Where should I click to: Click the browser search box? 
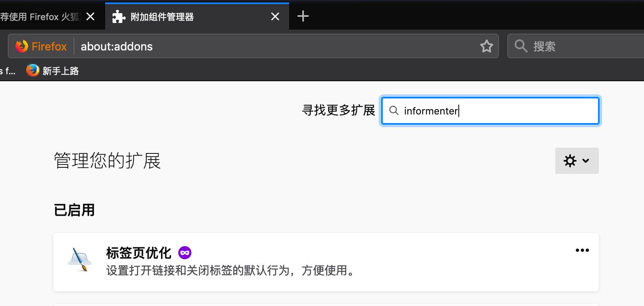pyautogui.click(x=576, y=46)
